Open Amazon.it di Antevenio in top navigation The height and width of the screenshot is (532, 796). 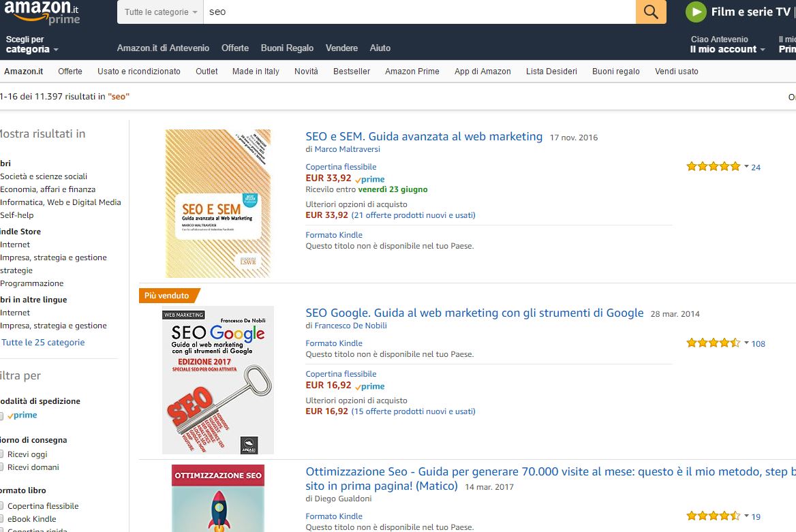(x=163, y=48)
